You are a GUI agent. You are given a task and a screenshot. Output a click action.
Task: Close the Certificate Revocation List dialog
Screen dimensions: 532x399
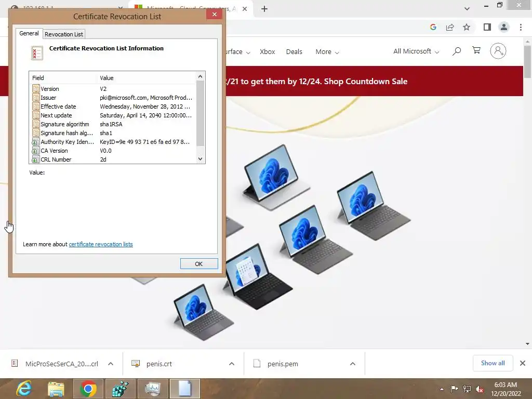[x=215, y=14]
